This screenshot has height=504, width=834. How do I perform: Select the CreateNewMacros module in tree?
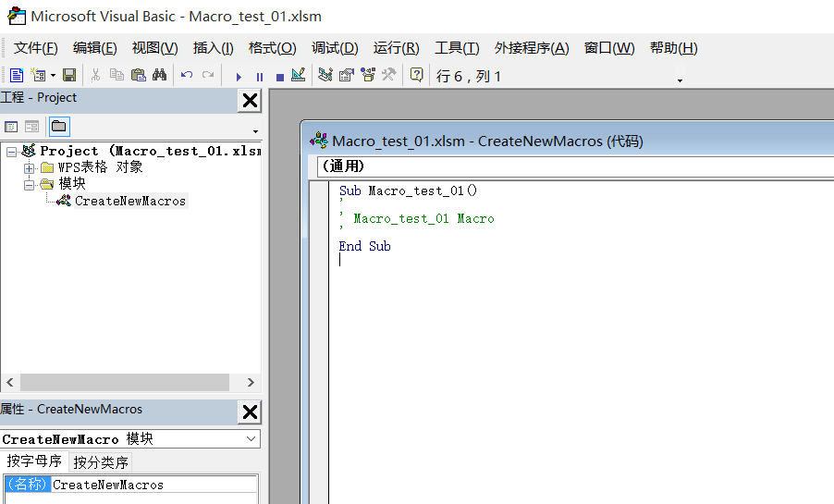coord(130,201)
